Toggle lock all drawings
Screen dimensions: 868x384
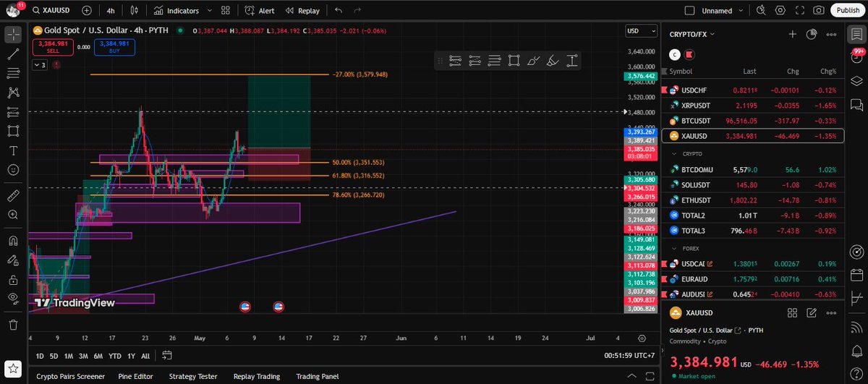click(x=13, y=279)
